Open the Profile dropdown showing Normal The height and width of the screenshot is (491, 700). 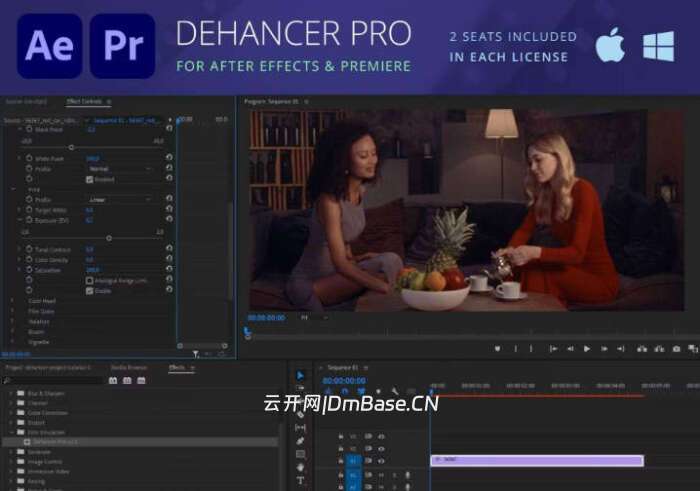point(119,169)
